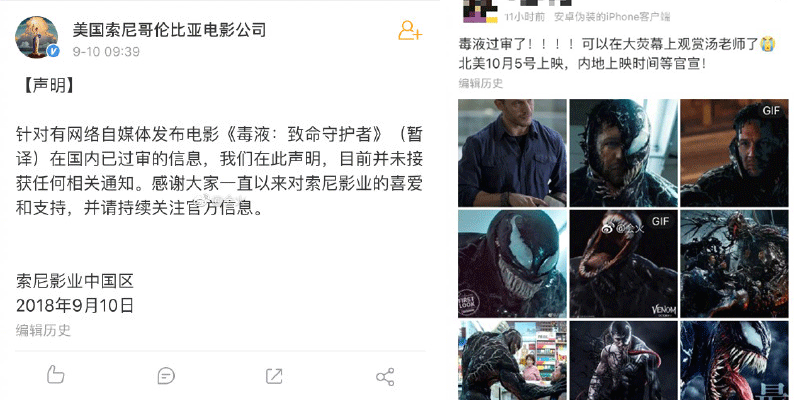
Task: Open man in blue shirt photo
Action: 512,153
